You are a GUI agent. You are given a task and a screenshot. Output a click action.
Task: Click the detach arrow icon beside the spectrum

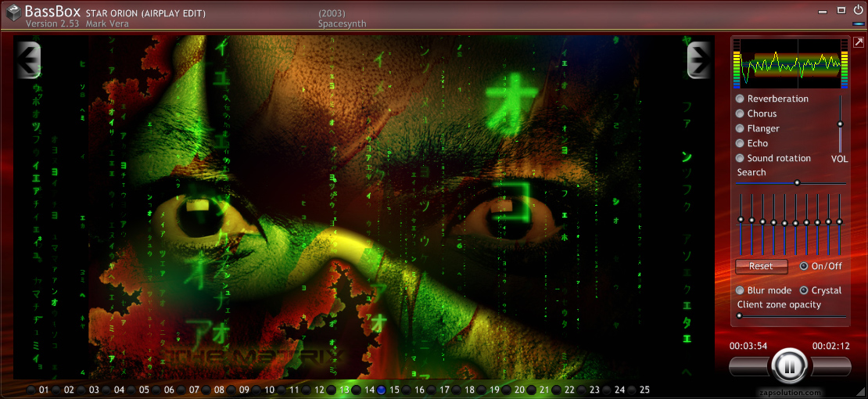pos(858,43)
